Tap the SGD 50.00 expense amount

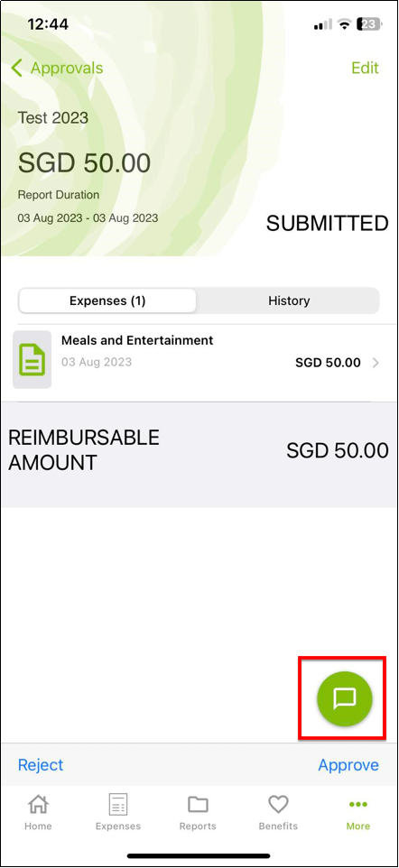click(x=328, y=363)
